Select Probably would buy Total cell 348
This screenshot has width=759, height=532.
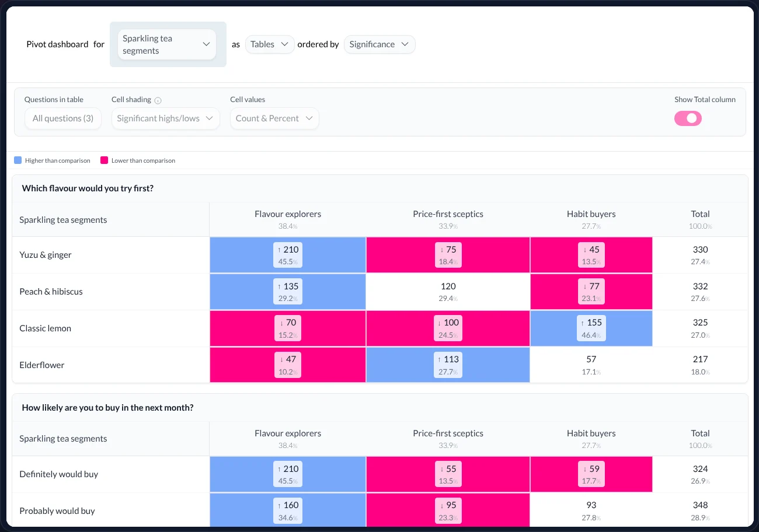tap(700, 511)
